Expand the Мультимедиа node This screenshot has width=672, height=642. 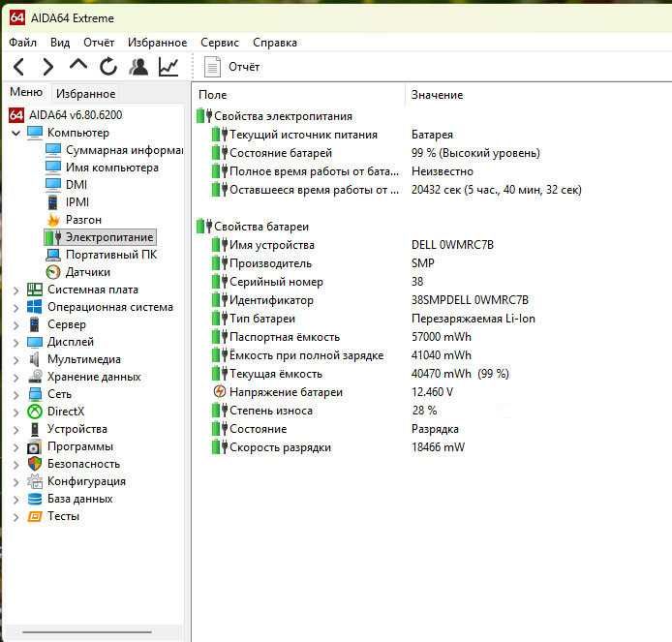click(x=15, y=360)
